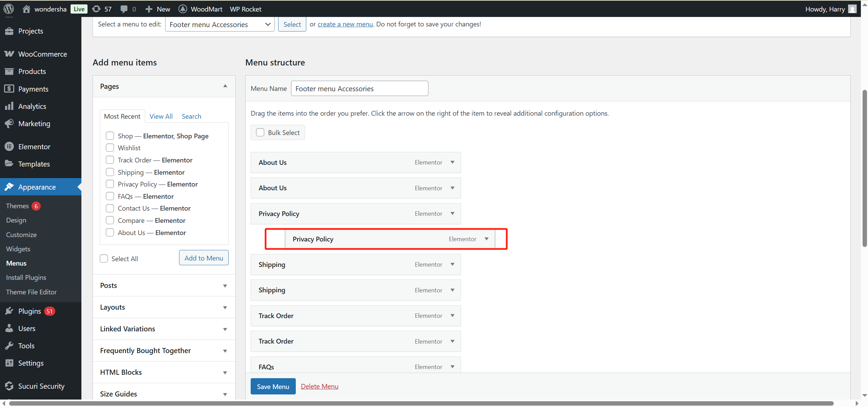Enable the Bulk Select checkbox

tap(260, 132)
